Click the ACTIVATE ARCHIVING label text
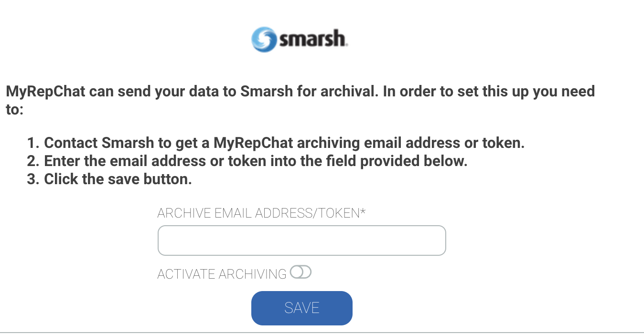 point(222,274)
